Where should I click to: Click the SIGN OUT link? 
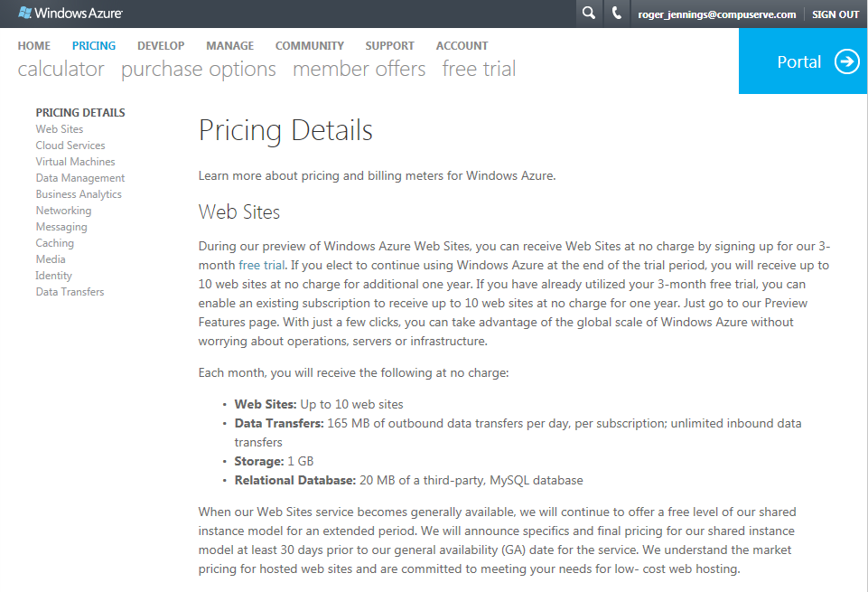tap(835, 14)
